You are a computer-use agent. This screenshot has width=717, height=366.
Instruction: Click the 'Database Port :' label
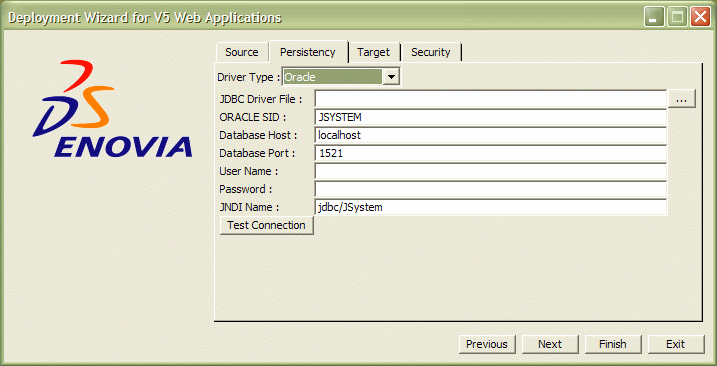click(x=257, y=153)
